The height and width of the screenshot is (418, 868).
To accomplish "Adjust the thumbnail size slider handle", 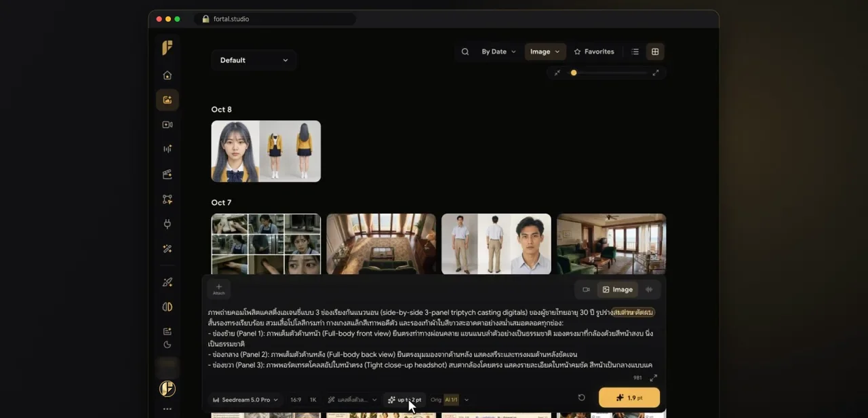I will (x=574, y=73).
